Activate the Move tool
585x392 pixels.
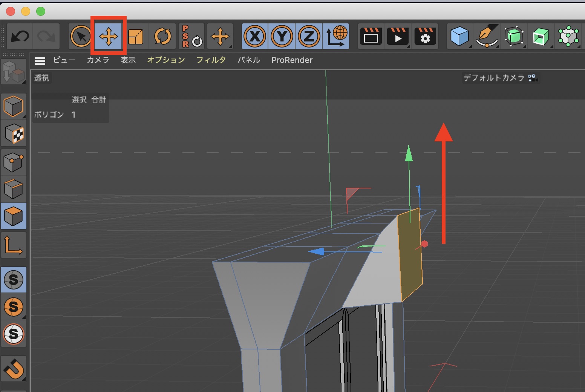pos(108,37)
